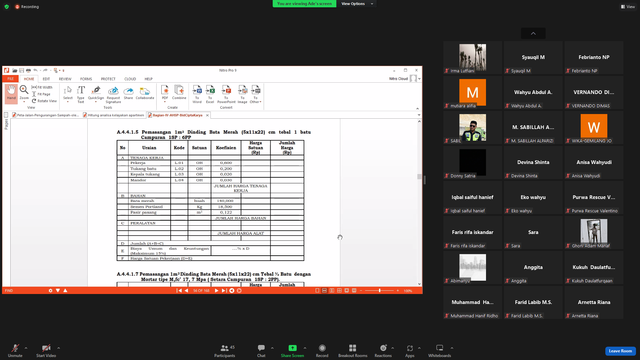This screenshot has width=640, height=360.
Task: Choose Fit Page view option
Action: (41, 94)
